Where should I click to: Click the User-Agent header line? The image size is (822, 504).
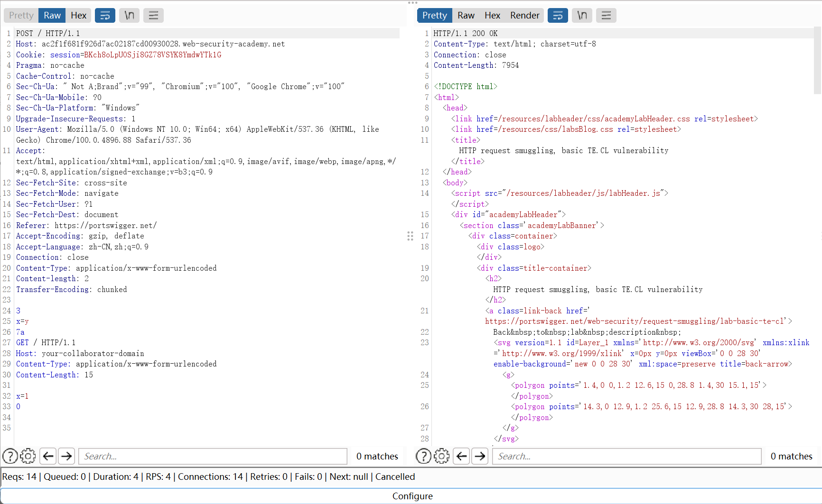[x=197, y=135]
